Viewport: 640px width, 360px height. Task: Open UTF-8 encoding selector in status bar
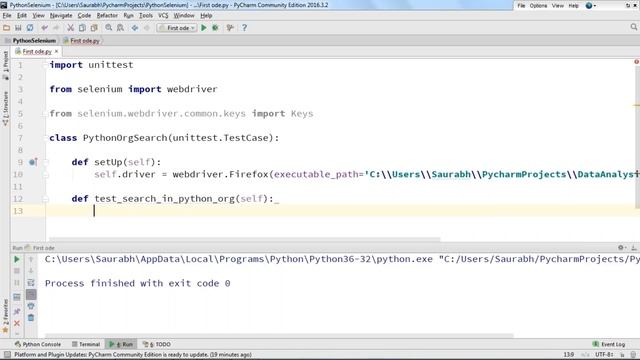604,355
